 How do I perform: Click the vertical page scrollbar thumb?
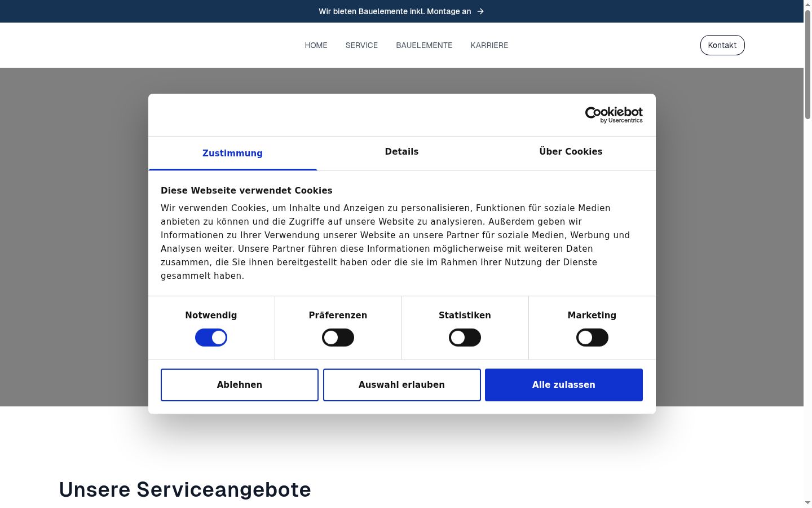pos(807,65)
